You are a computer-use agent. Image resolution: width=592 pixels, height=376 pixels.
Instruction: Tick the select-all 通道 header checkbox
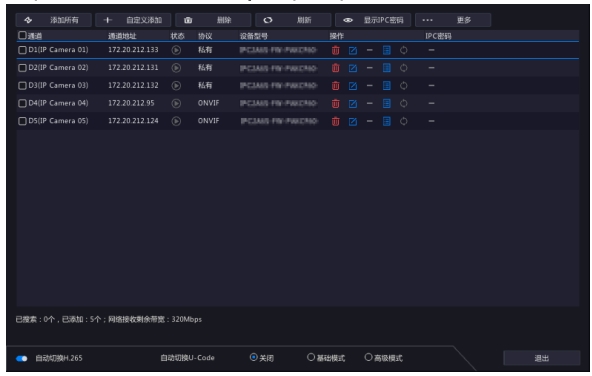(22, 35)
